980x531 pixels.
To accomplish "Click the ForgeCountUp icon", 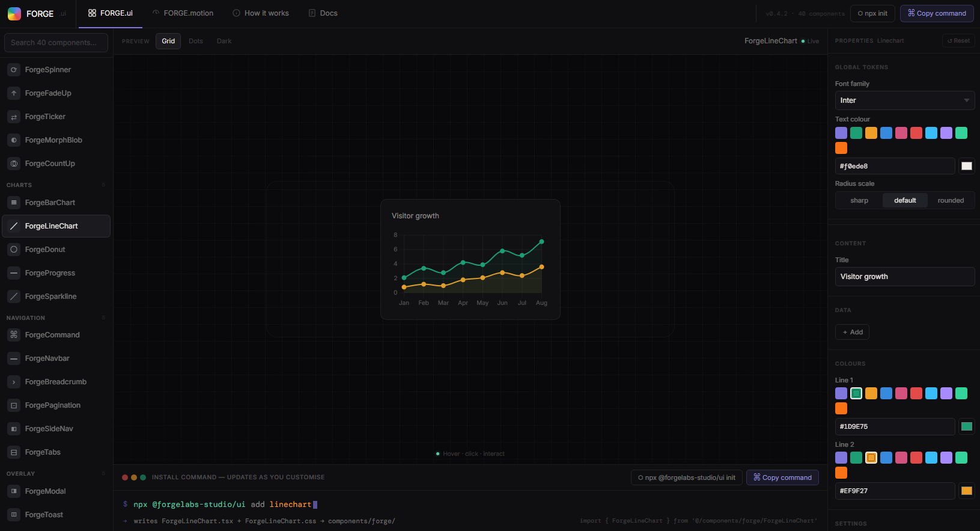I will tap(14, 164).
